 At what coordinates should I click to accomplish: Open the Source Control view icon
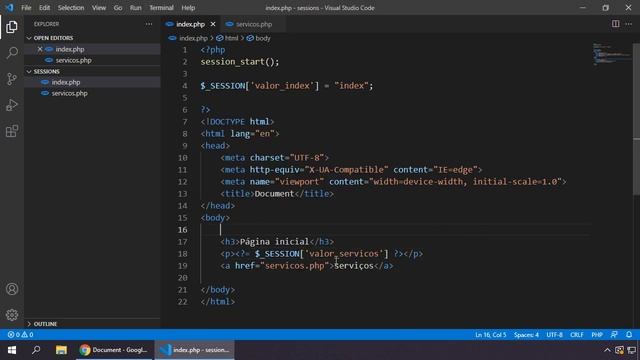12,79
